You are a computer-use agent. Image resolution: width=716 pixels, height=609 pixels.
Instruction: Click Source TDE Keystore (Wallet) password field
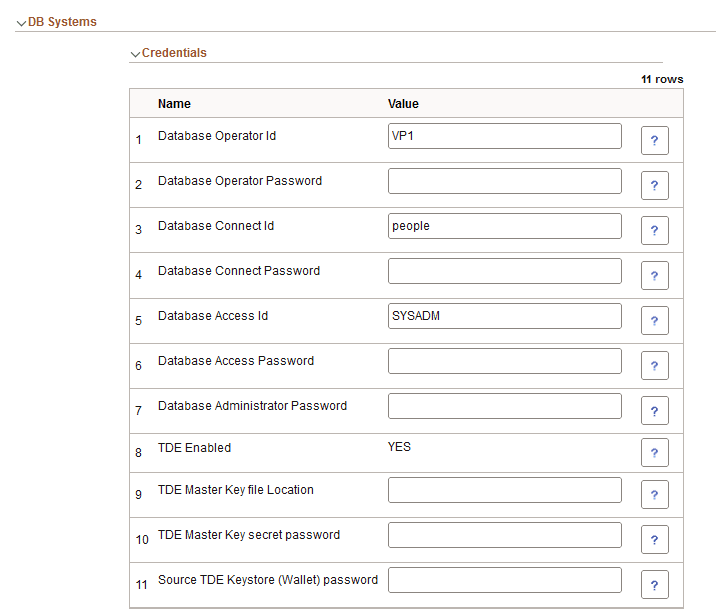point(504,580)
